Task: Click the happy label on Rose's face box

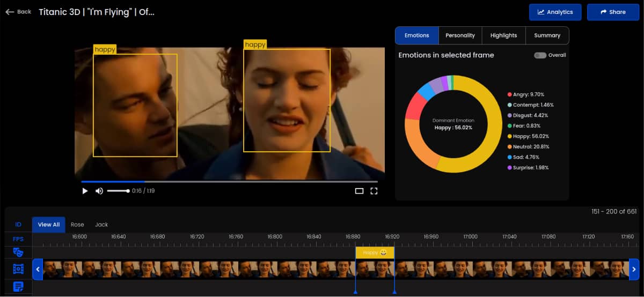Action: point(255,44)
